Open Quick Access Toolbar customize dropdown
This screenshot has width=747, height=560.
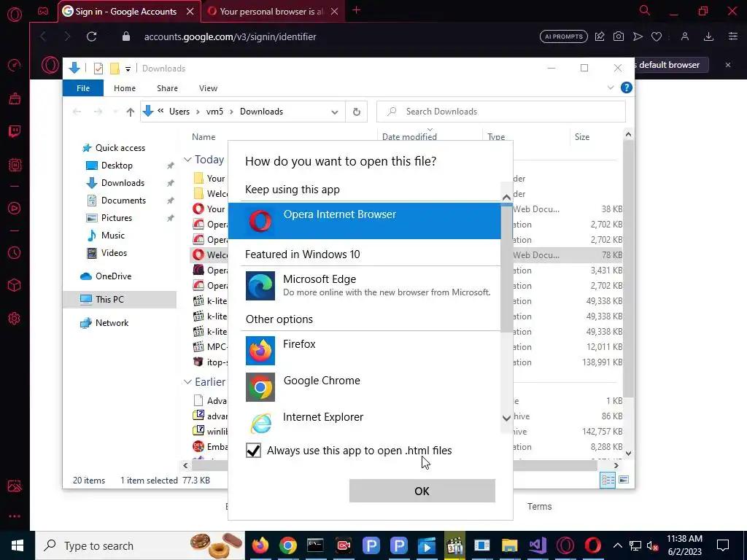(128, 69)
